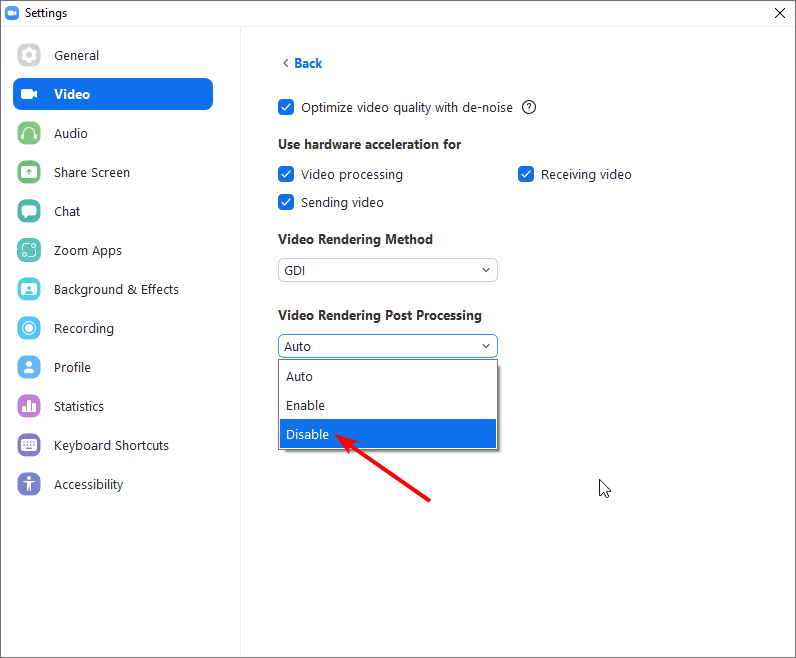This screenshot has height=658, width=796.
Task: Uncheck Receiving video hardware acceleration
Action: pos(526,174)
